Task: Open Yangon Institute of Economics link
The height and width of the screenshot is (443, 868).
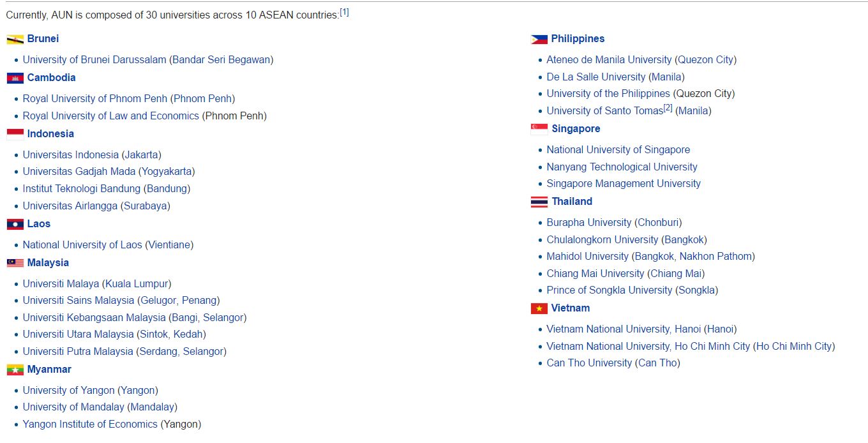Action: (x=90, y=424)
